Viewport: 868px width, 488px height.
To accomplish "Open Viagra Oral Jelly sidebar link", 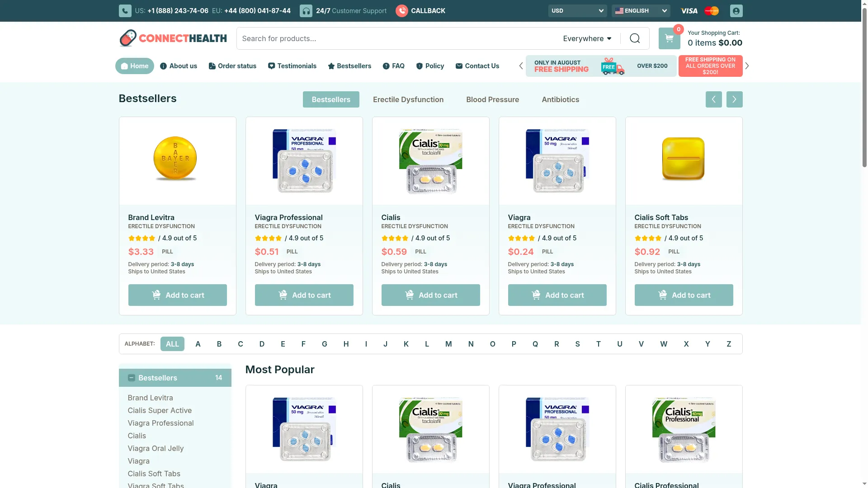I will click(x=156, y=448).
